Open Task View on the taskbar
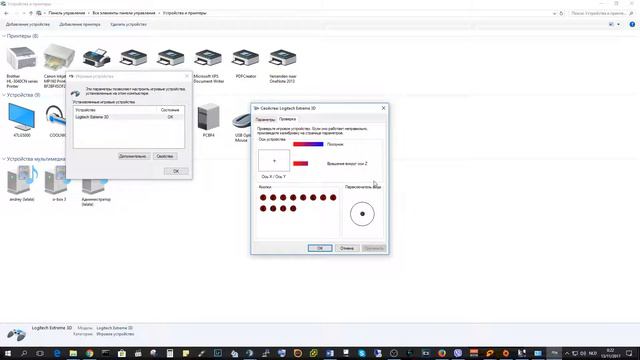This screenshot has width=640, height=360. [40, 353]
